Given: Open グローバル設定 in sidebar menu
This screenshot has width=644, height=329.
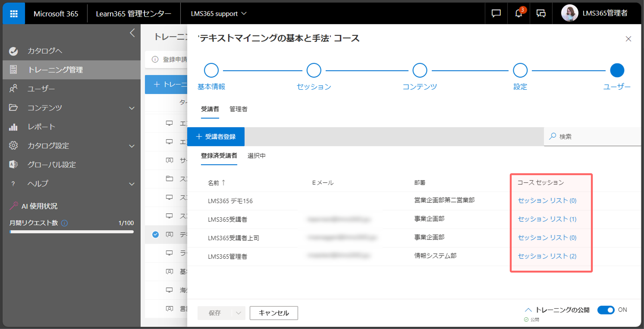Looking at the screenshot, I should (52, 165).
